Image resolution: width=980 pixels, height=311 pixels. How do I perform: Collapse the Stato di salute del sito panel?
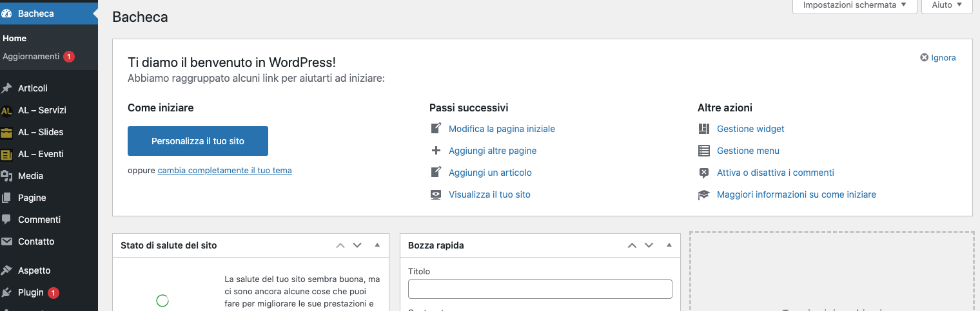coord(377,245)
